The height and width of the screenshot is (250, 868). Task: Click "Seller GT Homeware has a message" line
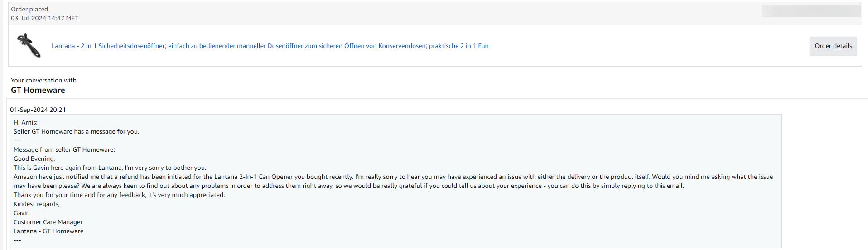[76, 131]
